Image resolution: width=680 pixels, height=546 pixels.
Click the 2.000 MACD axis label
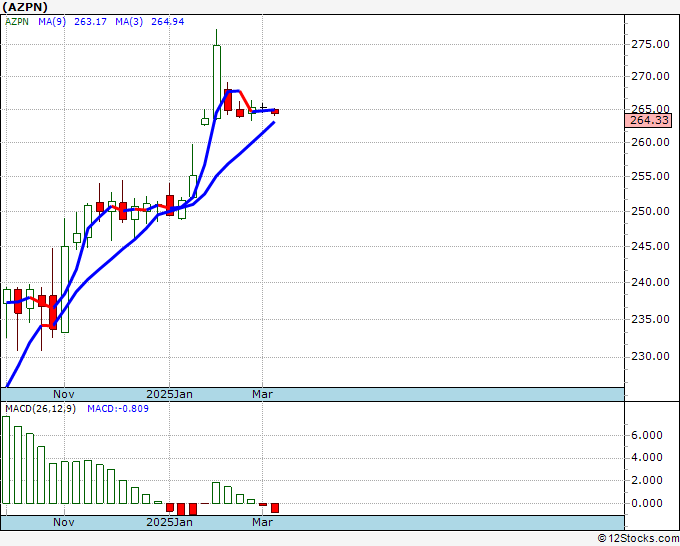tap(647, 481)
